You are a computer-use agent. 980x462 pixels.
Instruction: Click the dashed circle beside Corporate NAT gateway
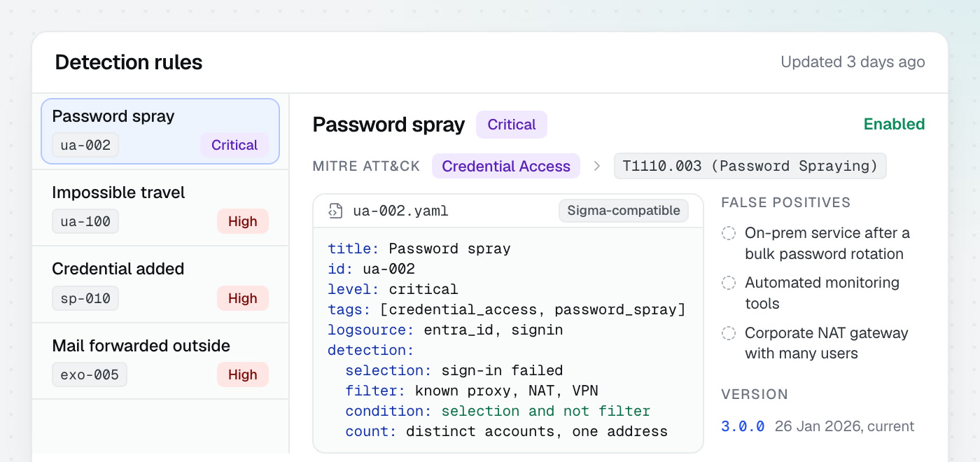click(729, 333)
